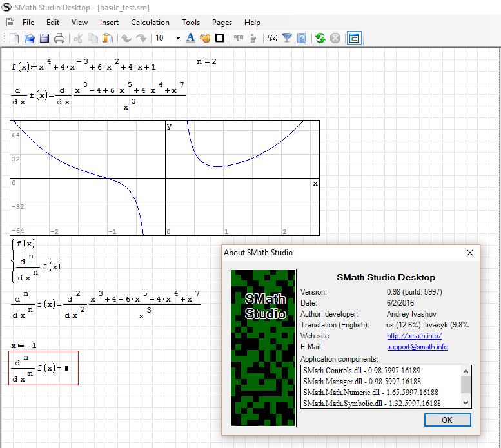Viewport: 501px width, 448px height.
Task: Click the support@smath.info email link
Action: pyautogui.click(x=417, y=347)
